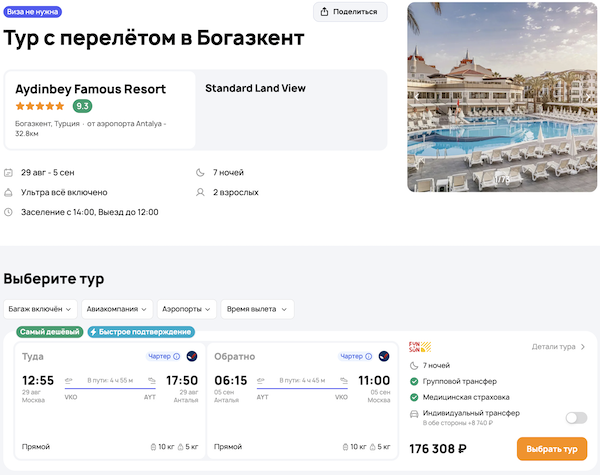Screen dimensions: 600x475
Task: Click the Чартер info icon on Обратно flight
Action: click(369, 356)
